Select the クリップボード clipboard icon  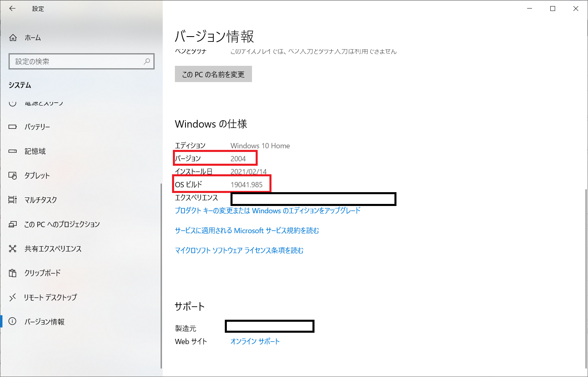(13, 273)
